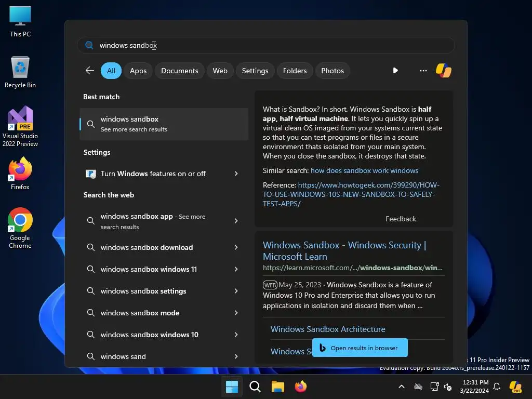This screenshot has height=399, width=532.
Task: Click the Search icon on the taskbar
Action: pos(255,387)
